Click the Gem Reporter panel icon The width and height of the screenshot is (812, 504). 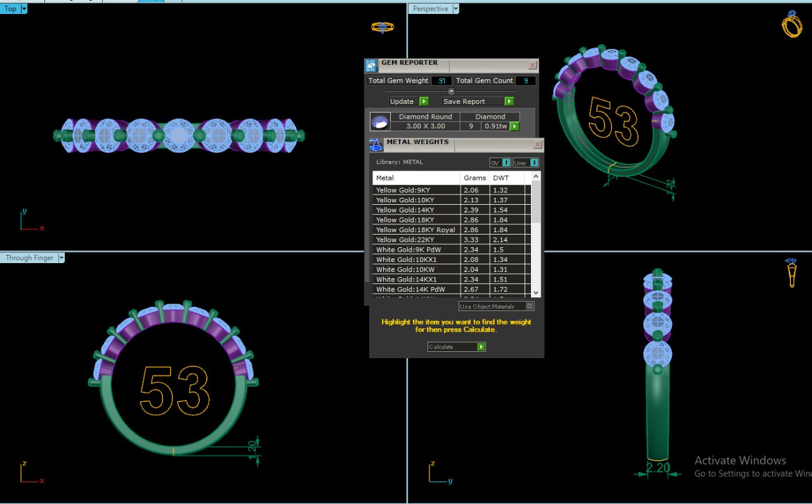371,65
